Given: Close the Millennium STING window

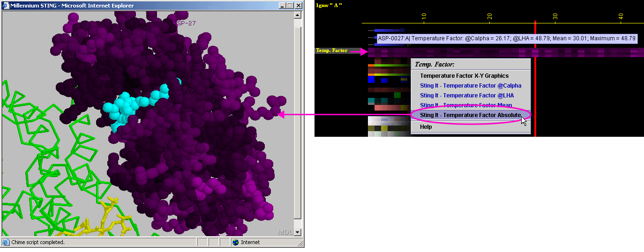Looking at the screenshot, I should (298, 6).
